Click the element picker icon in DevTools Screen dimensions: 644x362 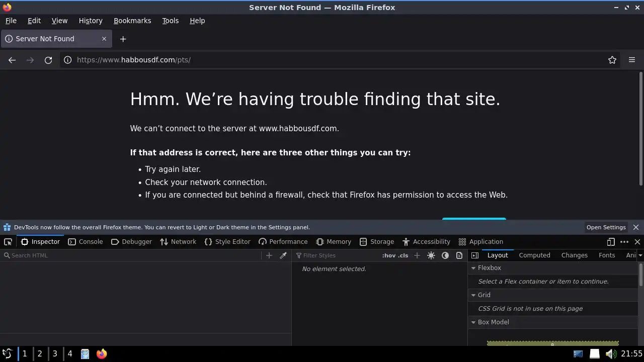(x=8, y=242)
